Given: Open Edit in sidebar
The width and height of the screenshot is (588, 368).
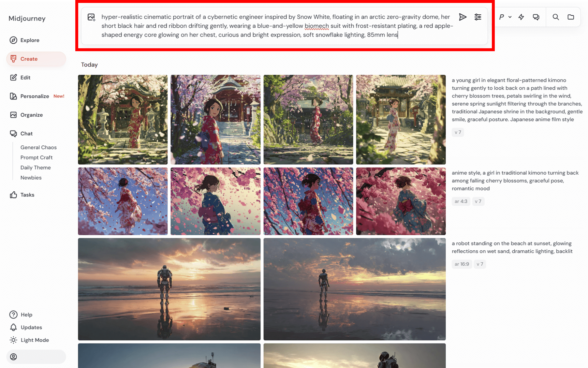Looking at the screenshot, I should tap(36, 77).
